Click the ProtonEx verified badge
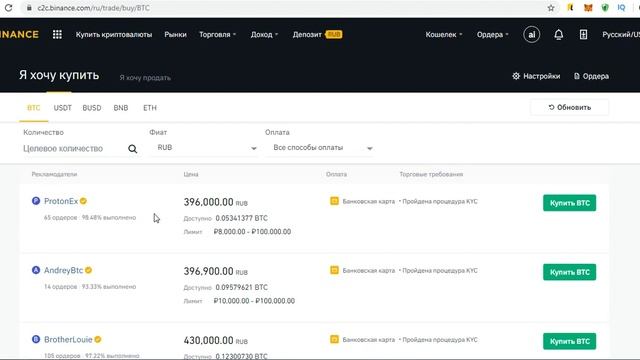Viewport: 640px width, 360px height. click(x=83, y=201)
